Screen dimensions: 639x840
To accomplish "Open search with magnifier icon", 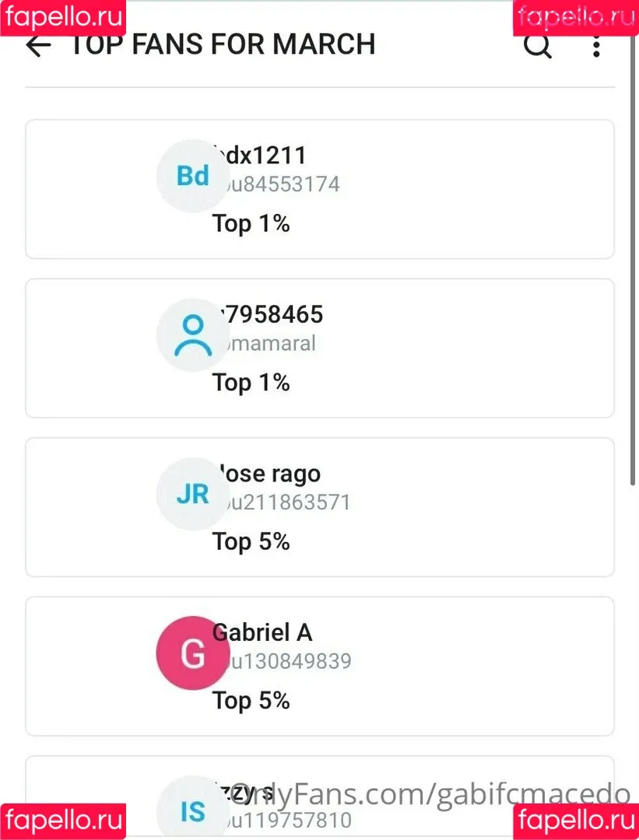I will pyautogui.click(x=538, y=46).
